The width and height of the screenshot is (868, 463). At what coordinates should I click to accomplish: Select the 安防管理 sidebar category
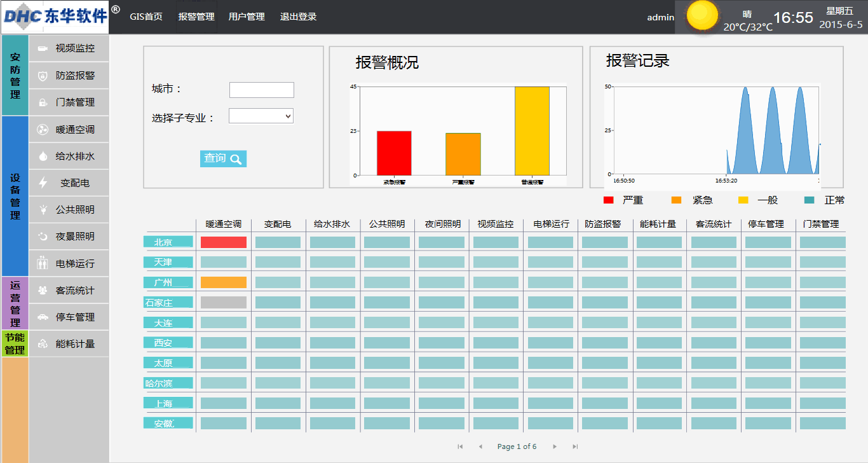pos(15,75)
